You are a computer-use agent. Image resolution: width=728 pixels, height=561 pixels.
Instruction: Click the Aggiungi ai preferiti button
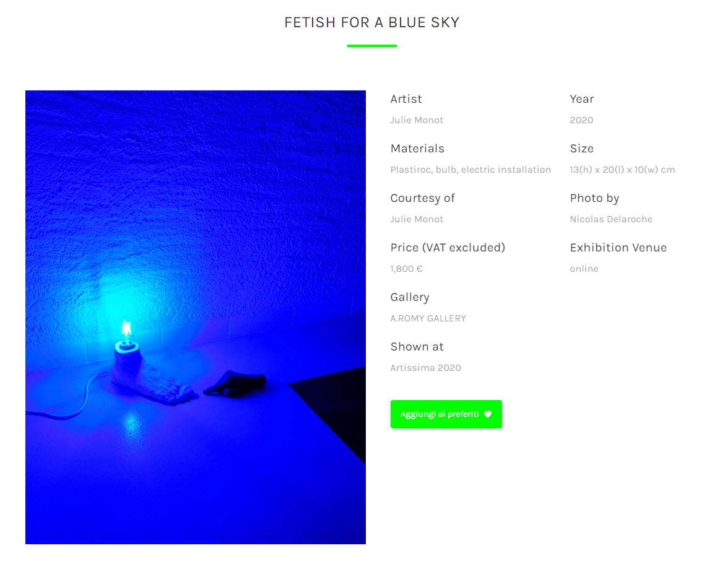coord(446,414)
